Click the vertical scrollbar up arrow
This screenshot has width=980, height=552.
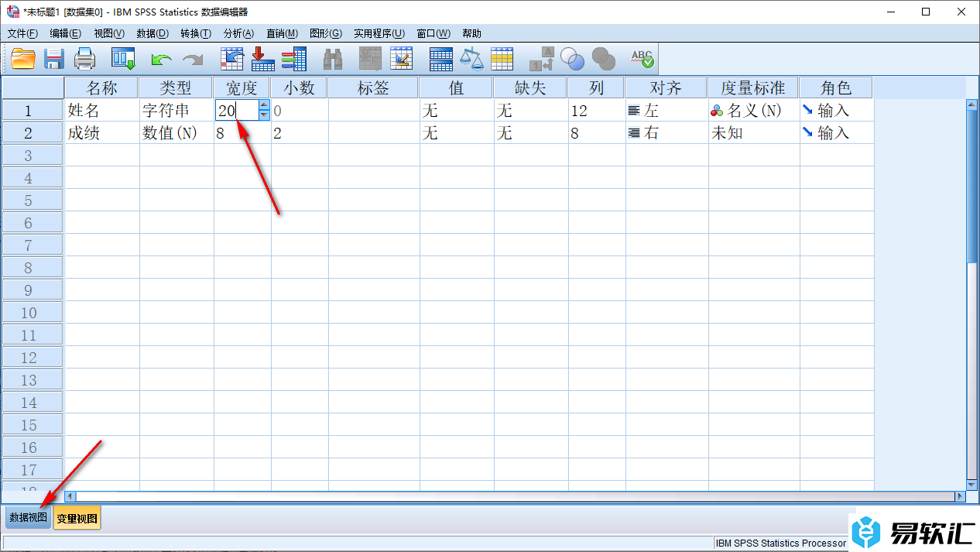pos(972,105)
